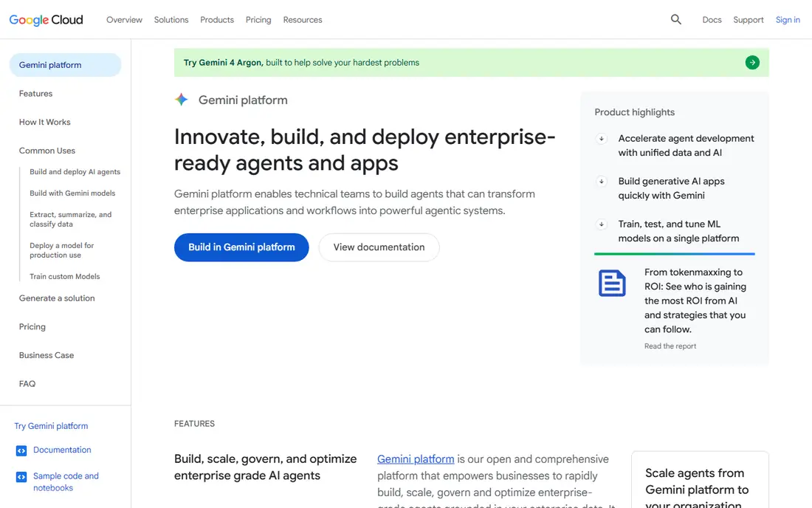Viewport: 812px width, 508px height.
Task: Open 'Build with Gemini models' sidebar item
Action: 72,193
